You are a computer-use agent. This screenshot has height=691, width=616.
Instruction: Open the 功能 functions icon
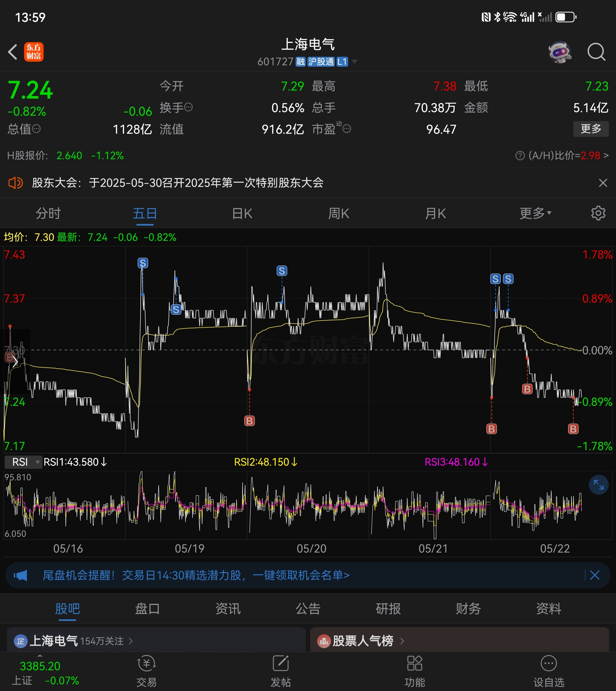[415, 671]
